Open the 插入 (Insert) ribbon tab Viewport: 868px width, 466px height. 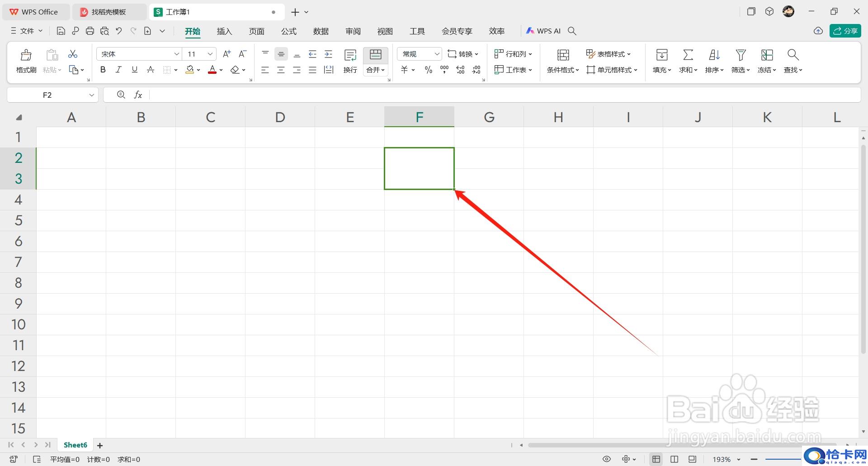(224, 31)
